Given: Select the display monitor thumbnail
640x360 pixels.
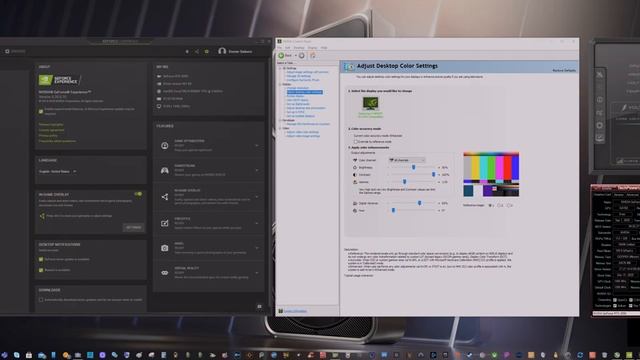Looking at the screenshot, I should click(x=371, y=104).
